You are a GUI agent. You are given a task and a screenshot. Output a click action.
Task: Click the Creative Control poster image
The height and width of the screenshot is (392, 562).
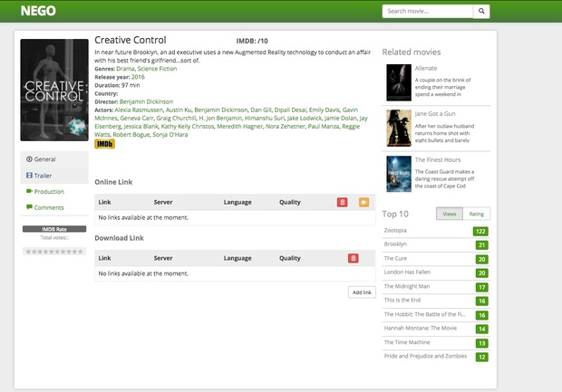point(54,90)
